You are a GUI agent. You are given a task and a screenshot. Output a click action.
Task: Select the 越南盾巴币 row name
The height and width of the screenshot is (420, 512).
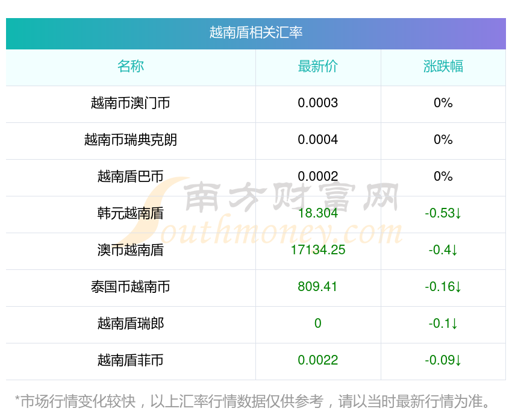[x=131, y=177]
